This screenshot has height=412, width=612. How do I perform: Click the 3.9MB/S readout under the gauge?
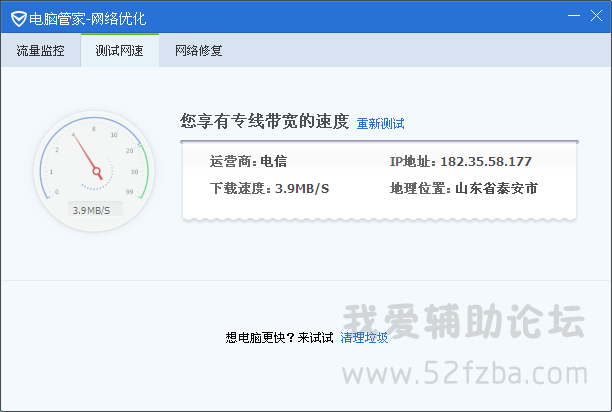pos(95,210)
